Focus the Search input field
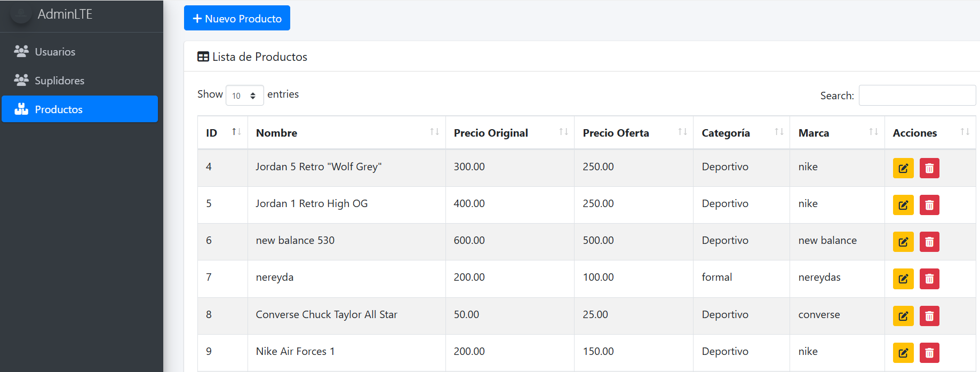 (x=917, y=96)
